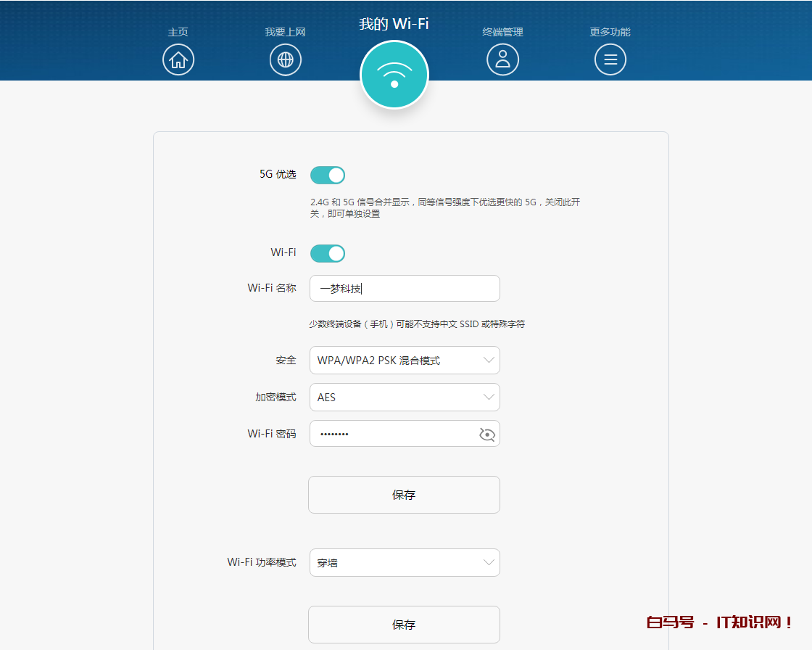Open the 更多功能 menu icon
The height and width of the screenshot is (650, 812).
click(x=610, y=59)
